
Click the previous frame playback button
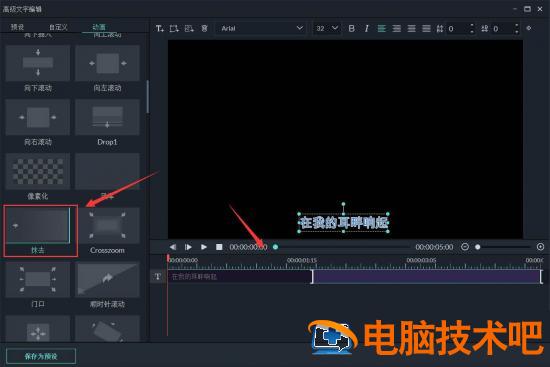173,247
